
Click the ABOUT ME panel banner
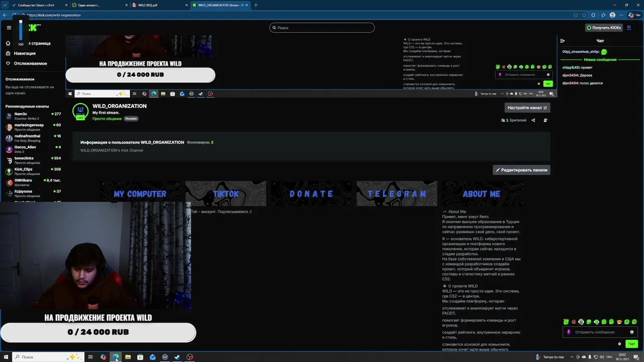click(x=482, y=194)
